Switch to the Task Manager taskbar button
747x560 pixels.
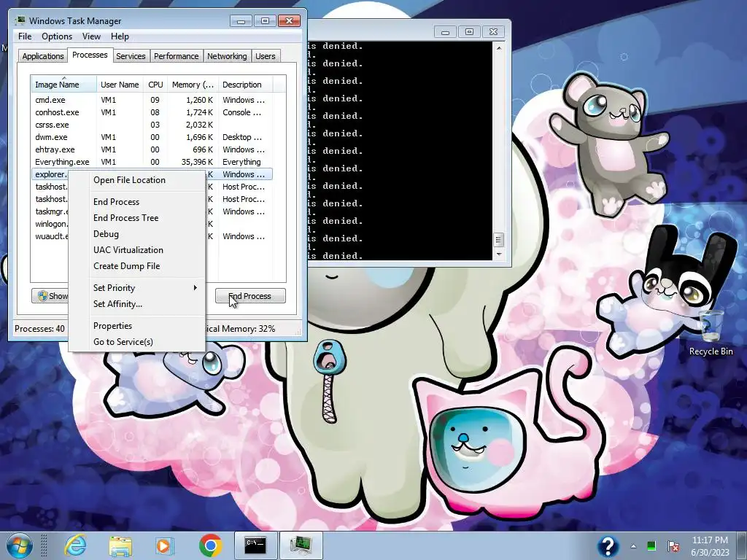301,545
